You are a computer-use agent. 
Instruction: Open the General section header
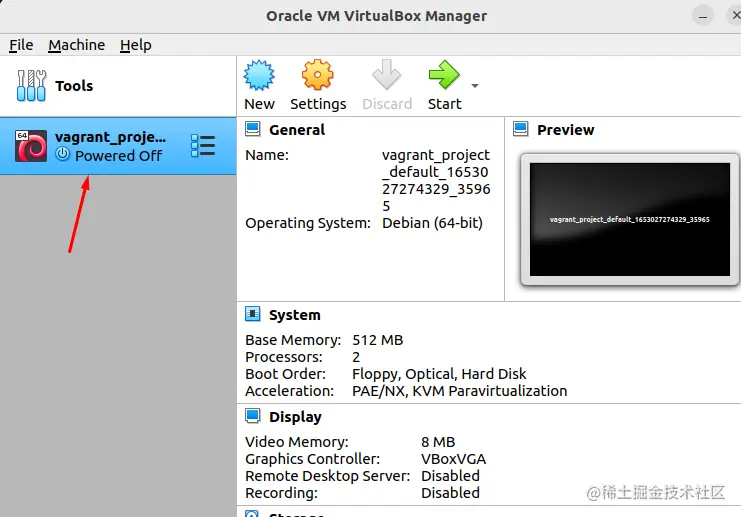click(297, 130)
